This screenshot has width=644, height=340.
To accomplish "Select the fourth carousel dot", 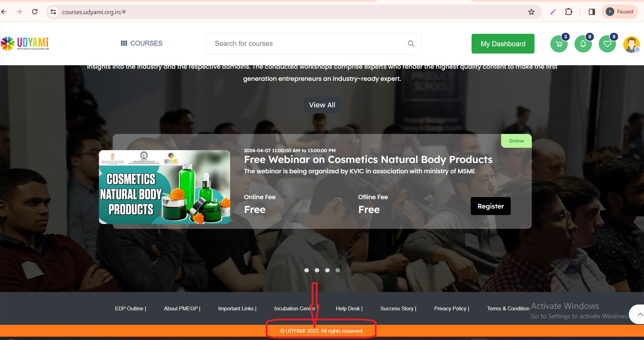I will tap(338, 270).
